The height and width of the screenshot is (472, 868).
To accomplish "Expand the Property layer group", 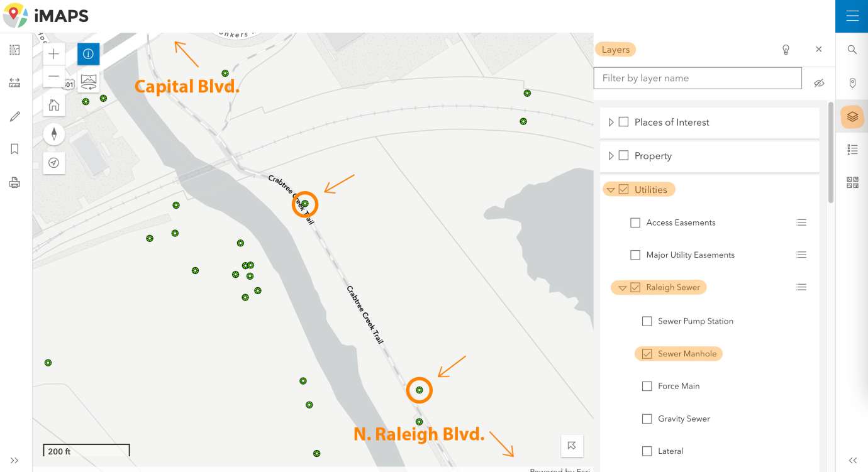I will pos(611,156).
